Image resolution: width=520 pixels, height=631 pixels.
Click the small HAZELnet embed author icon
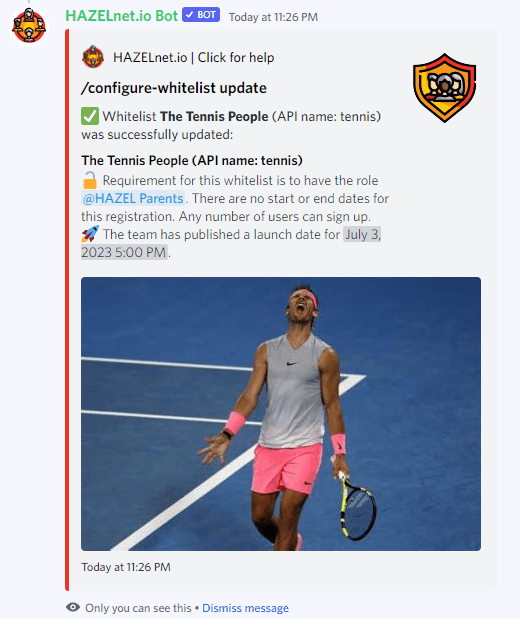point(93,57)
